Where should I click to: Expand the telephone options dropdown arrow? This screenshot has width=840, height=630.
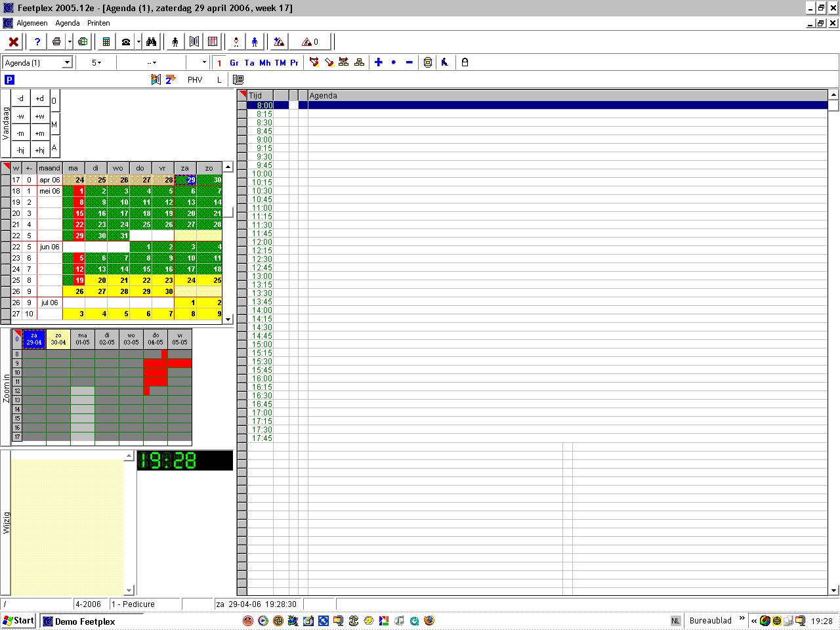pyautogui.click(x=138, y=42)
